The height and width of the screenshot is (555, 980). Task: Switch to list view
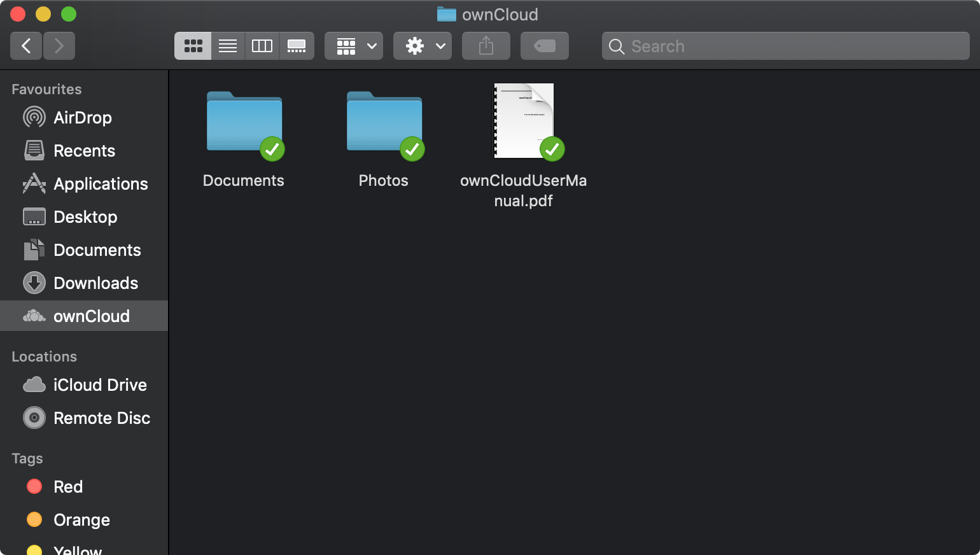228,46
